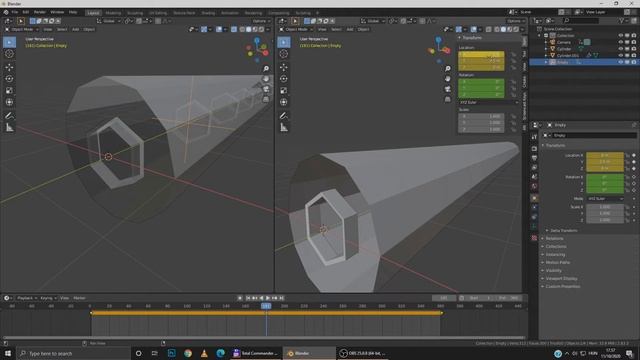Toggle Collection visibility eye icon
640x360 pixels.
621,36
